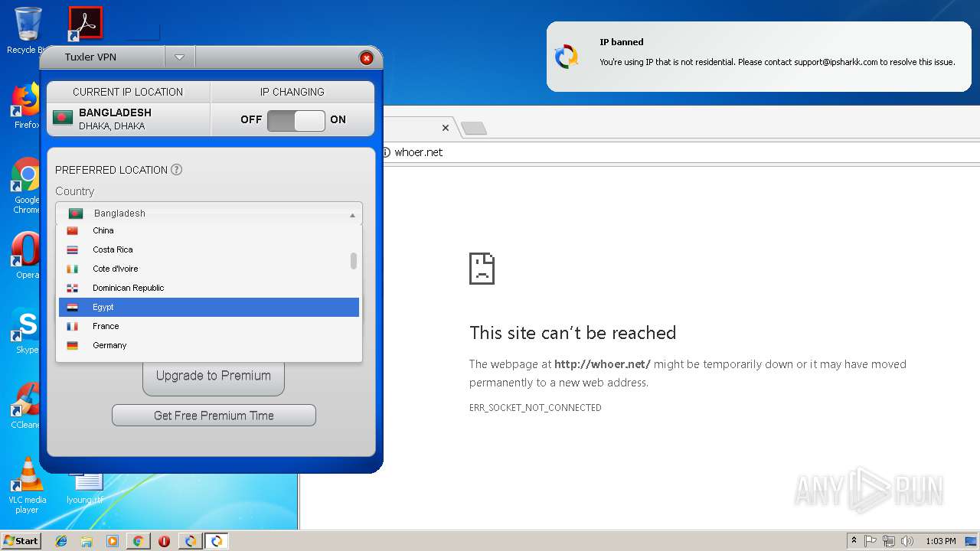Screen dimensions: 980x551
Task: Open Internet Explorer from the taskbar
Action: (61, 541)
